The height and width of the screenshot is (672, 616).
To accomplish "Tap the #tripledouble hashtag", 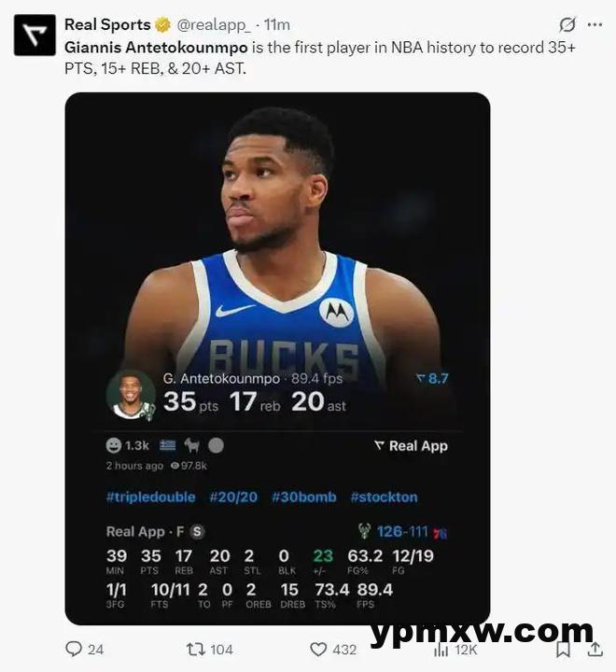I will pos(150,497).
